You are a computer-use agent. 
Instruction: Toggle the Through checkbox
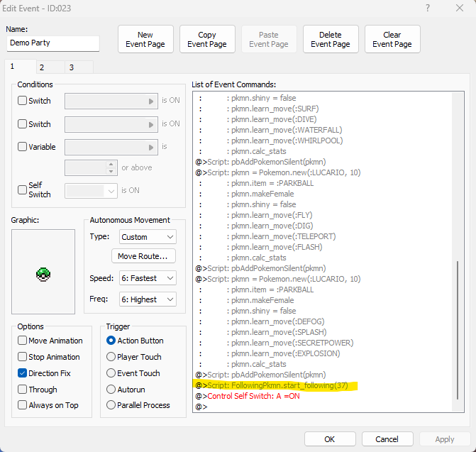22,390
